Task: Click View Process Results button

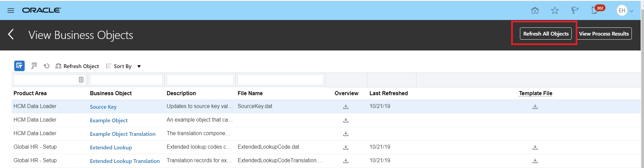Action: click(x=604, y=34)
